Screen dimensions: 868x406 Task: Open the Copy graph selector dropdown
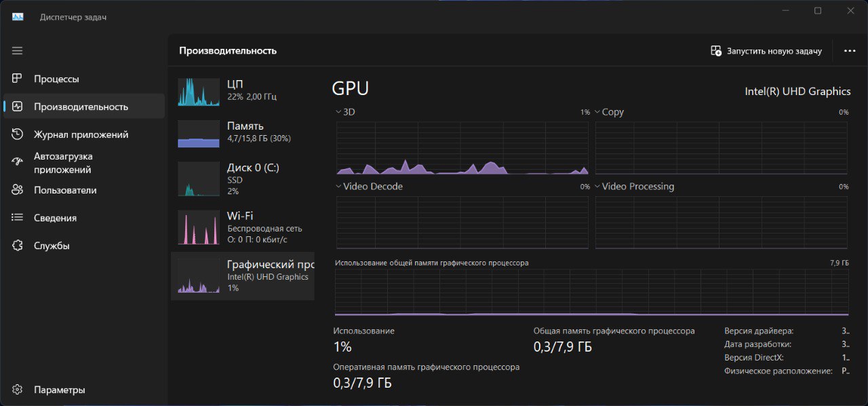[598, 112]
